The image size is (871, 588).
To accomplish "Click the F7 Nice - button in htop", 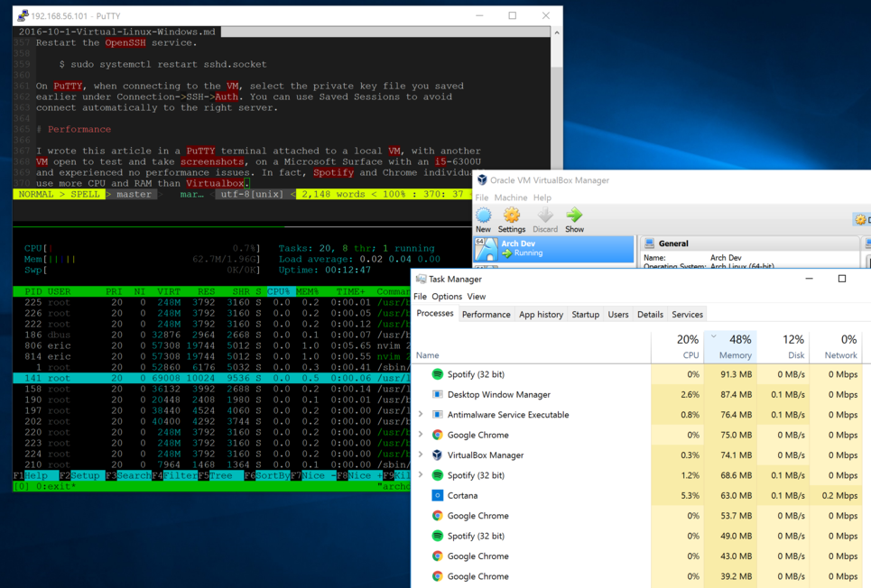I will [x=313, y=475].
